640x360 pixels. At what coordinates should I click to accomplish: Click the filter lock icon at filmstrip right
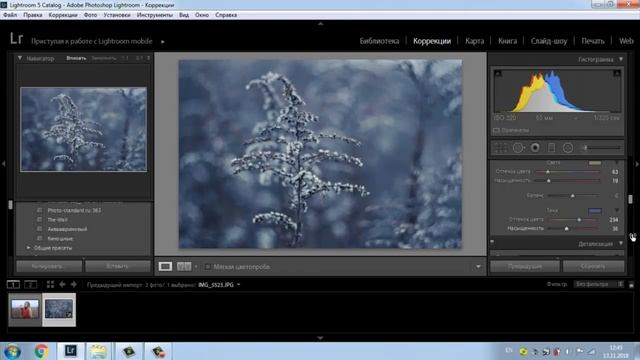coord(631,284)
